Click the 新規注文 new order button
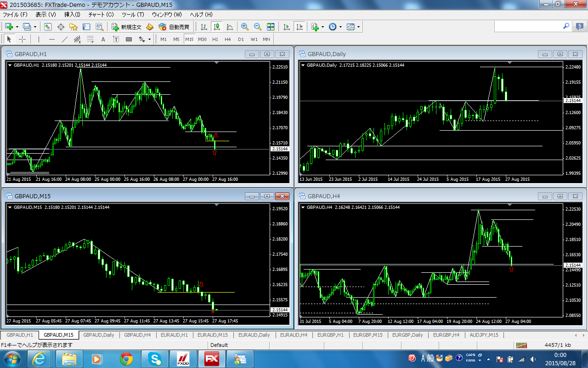 [x=127, y=27]
